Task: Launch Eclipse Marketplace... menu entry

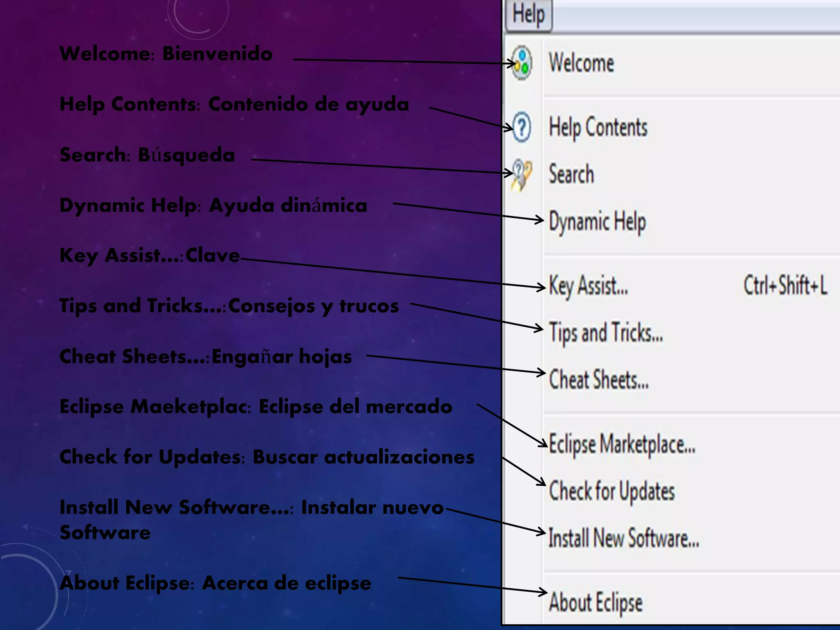Action: [x=622, y=445]
